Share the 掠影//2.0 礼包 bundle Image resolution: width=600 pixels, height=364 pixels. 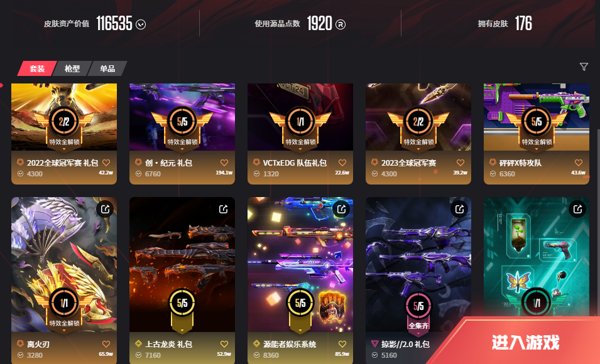point(459,209)
